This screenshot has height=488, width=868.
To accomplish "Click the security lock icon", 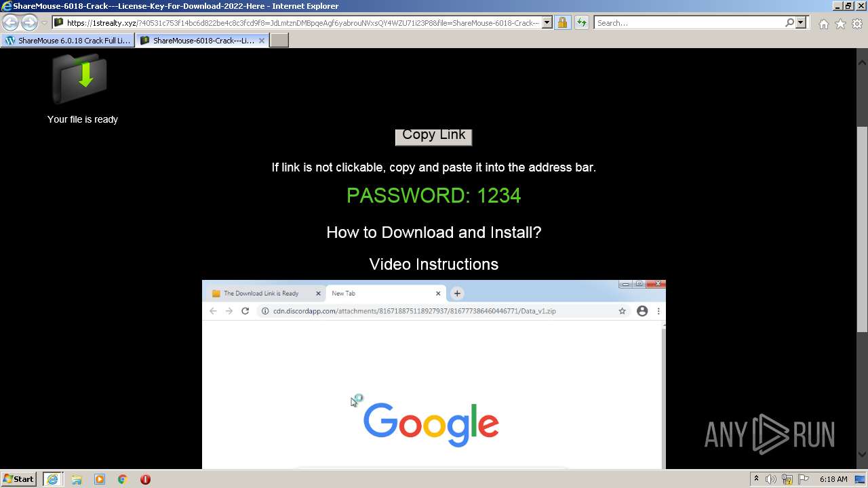I will [x=562, y=22].
